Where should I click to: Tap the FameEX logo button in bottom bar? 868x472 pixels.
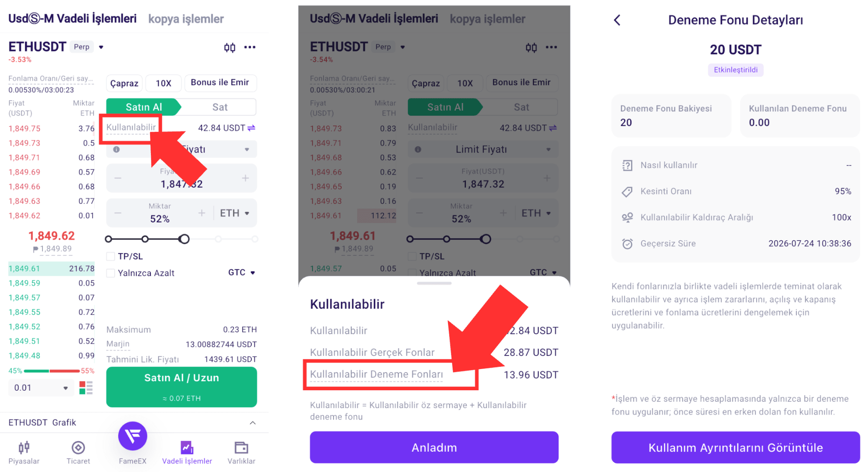click(133, 436)
